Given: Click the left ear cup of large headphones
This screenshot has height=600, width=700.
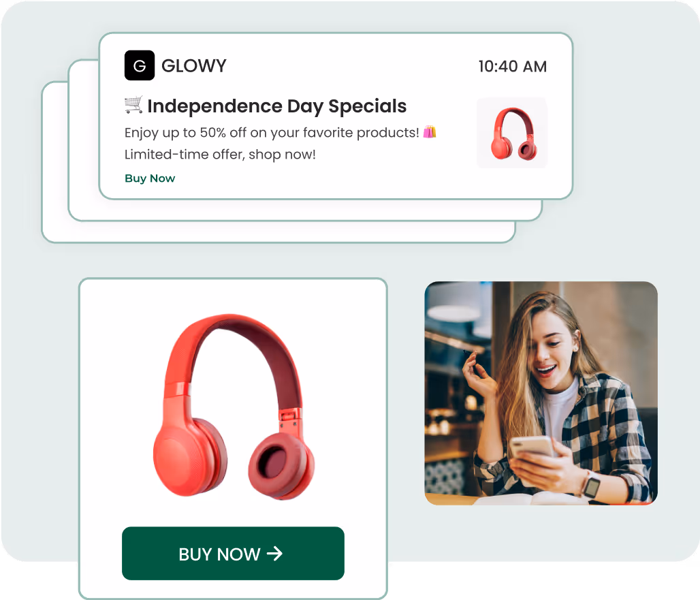Looking at the screenshot, I should (x=190, y=456).
